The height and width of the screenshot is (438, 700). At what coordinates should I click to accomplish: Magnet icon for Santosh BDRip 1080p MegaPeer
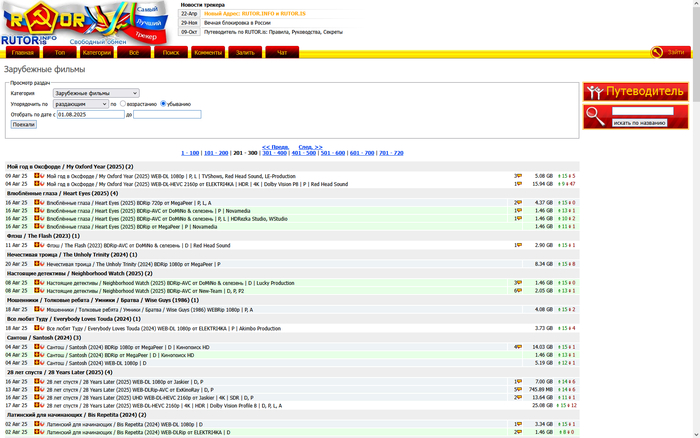(42, 347)
